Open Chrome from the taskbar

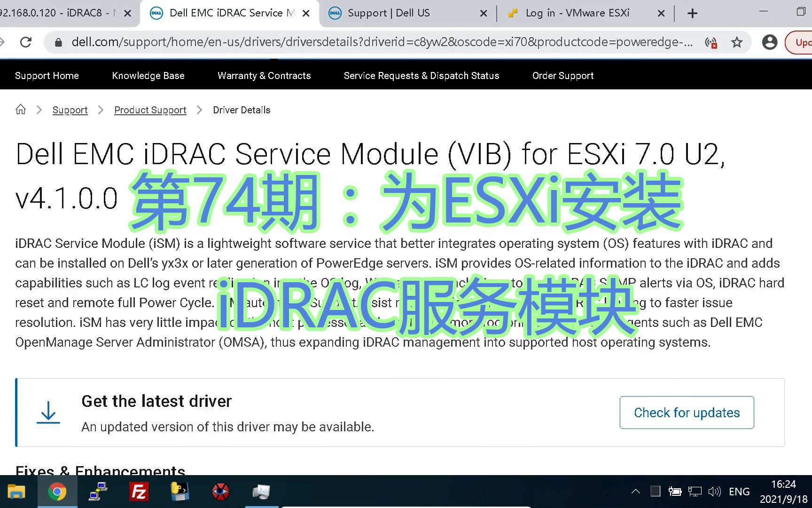[57, 492]
